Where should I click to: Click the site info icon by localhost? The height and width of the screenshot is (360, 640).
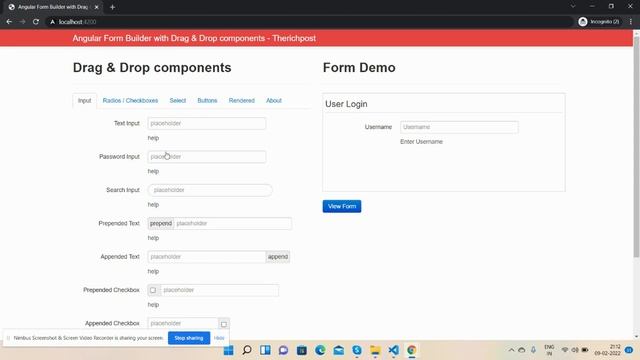[52, 22]
